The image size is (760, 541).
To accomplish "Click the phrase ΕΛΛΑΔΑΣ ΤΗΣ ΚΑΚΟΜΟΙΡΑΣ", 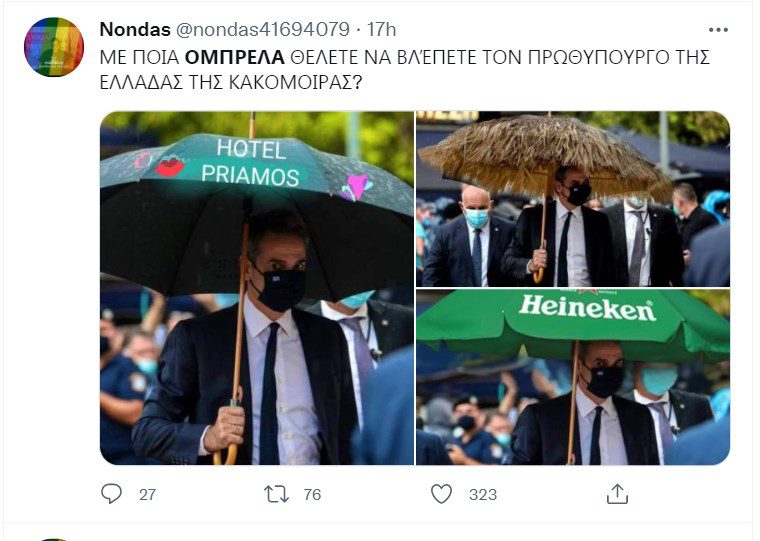I will pyautogui.click(x=231, y=82).
